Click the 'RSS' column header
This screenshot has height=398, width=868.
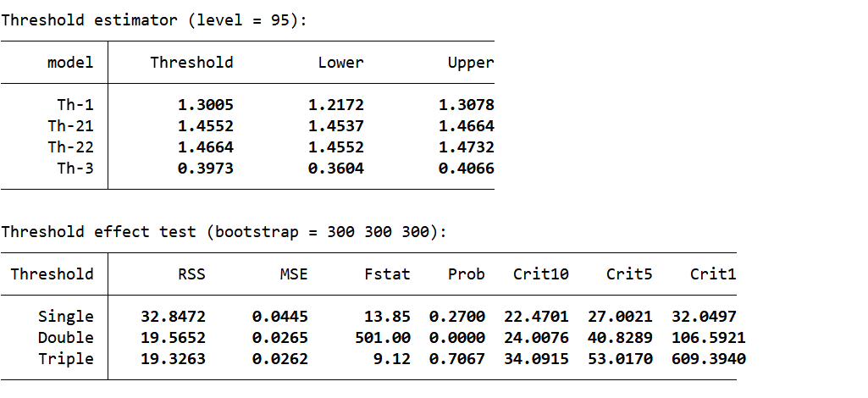pos(191,274)
